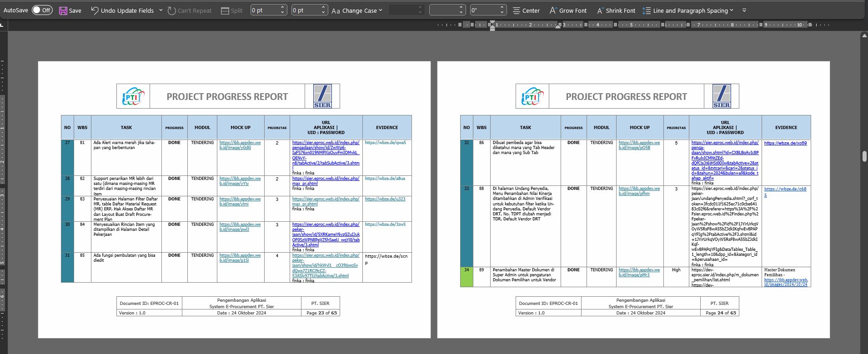This screenshot has height=354, width=868.
Task: Open Customize Quick Access Toolbar arrow
Action: [x=744, y=10]
